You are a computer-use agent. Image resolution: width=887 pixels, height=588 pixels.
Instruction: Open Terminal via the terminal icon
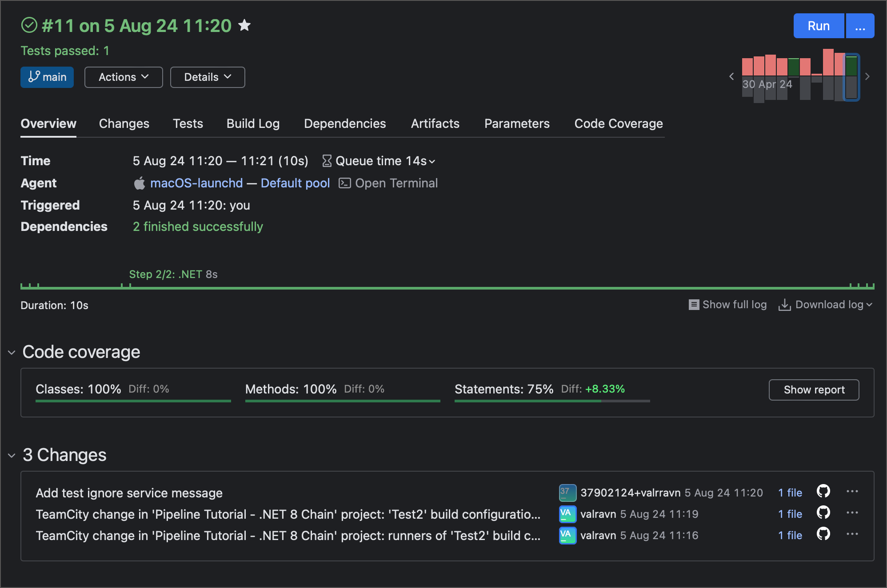344,183
